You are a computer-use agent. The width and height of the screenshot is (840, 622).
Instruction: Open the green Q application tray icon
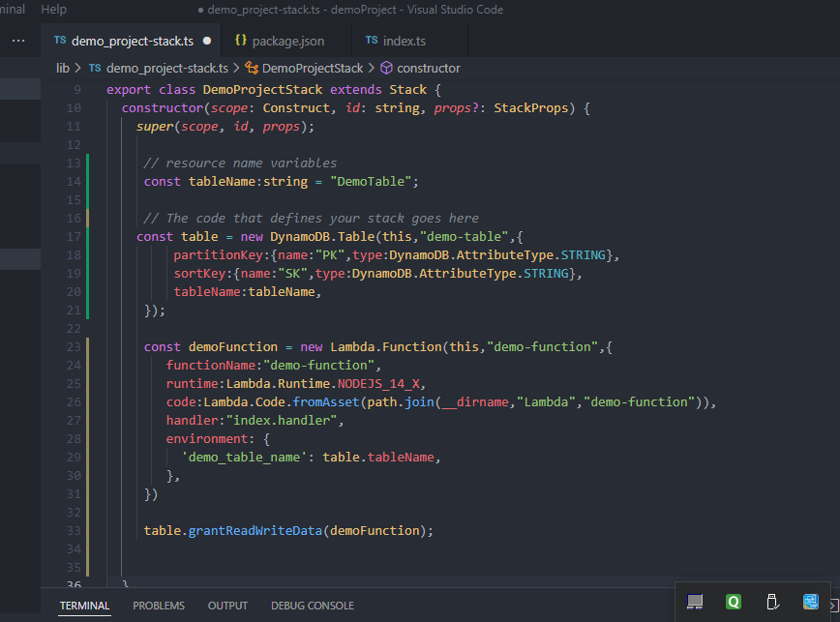733,601
